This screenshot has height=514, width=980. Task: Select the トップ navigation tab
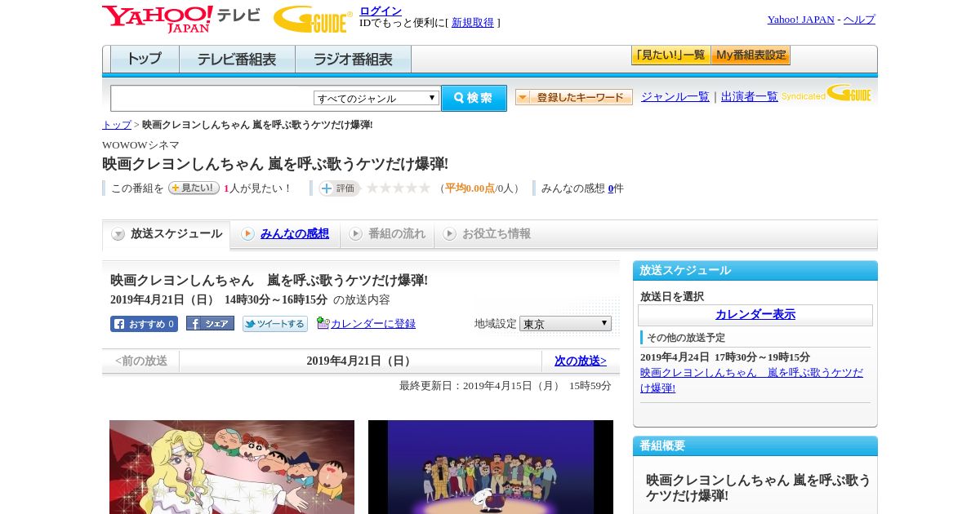[x=145, y=60]
